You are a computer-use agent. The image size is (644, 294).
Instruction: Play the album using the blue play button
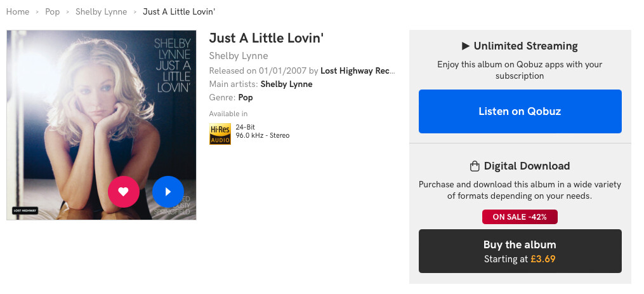tap(168, 192)
